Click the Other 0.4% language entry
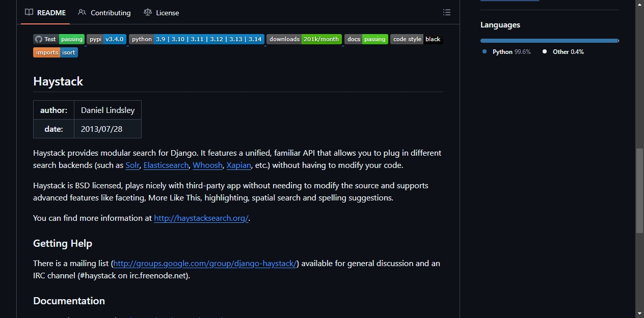The height and width of the screenshot is (318, 644). tap(563, 52)
